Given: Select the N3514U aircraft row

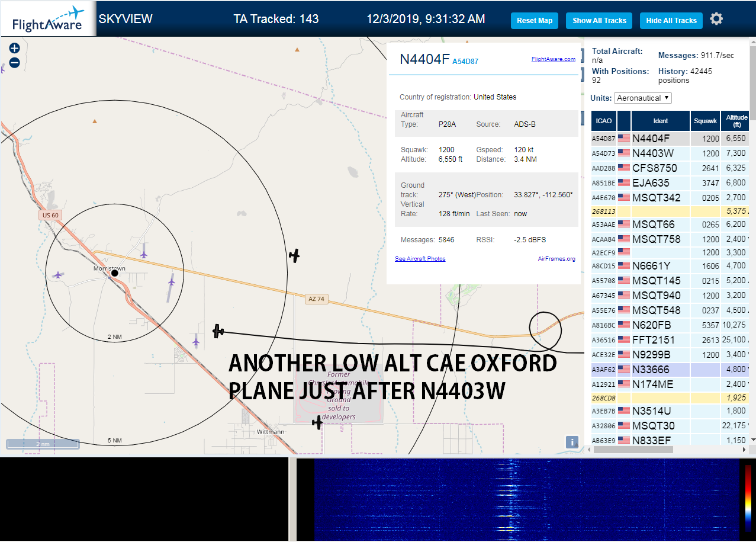Looking at the screenshot, I should 670,411.
